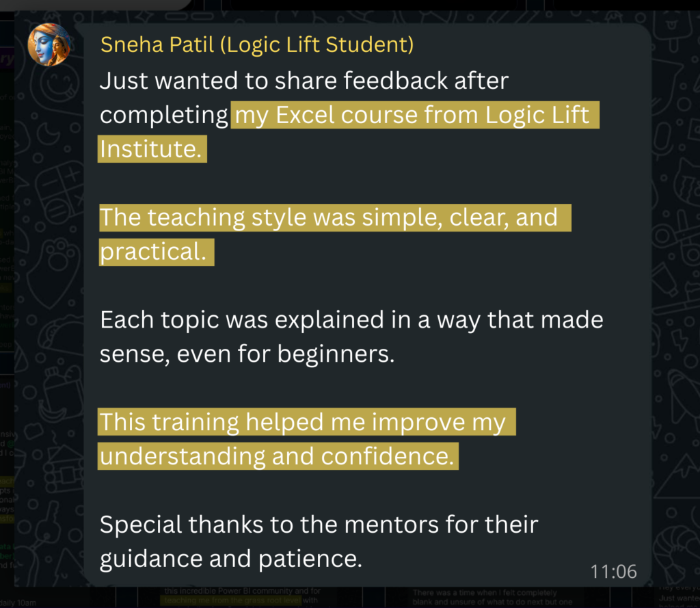Click "sense, even for beginners." text line
This screenshot has width=700, height=608.
(247, 355)
